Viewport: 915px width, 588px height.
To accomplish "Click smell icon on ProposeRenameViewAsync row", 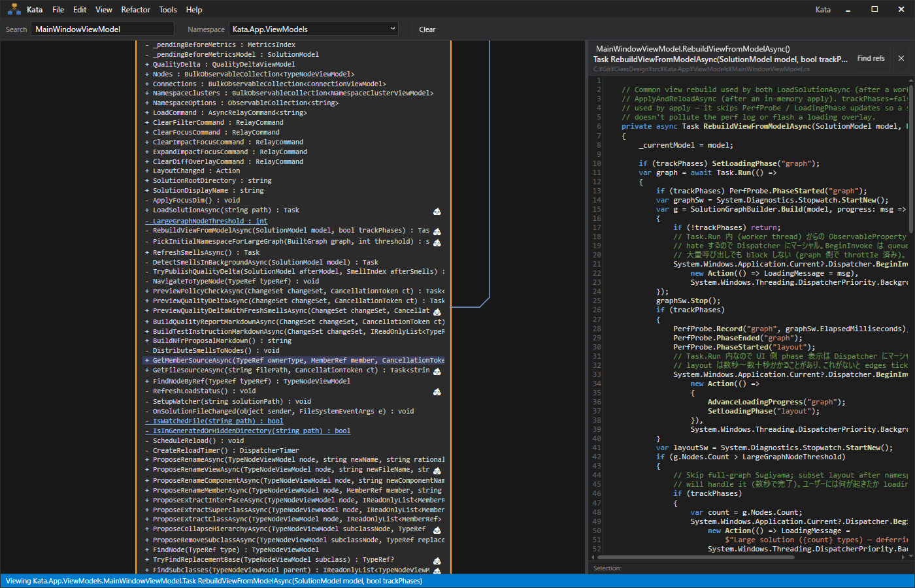I will point(437,470).
